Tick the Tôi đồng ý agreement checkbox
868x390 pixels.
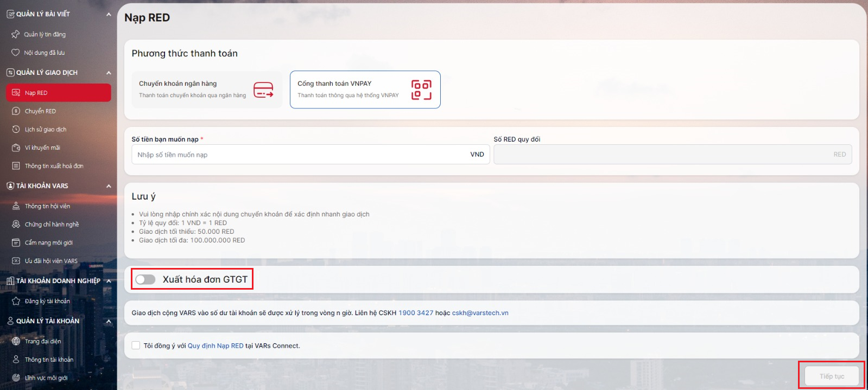click(x=136, y=346)
